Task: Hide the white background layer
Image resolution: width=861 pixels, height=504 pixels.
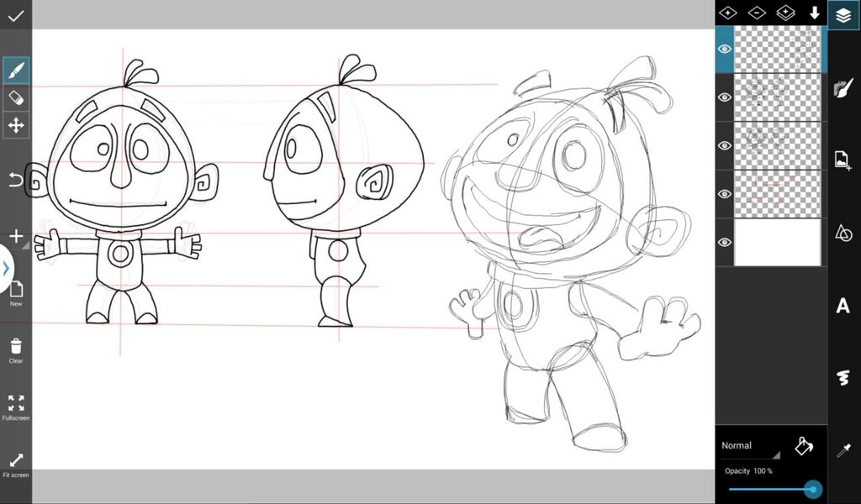Action: click(725, 242)
